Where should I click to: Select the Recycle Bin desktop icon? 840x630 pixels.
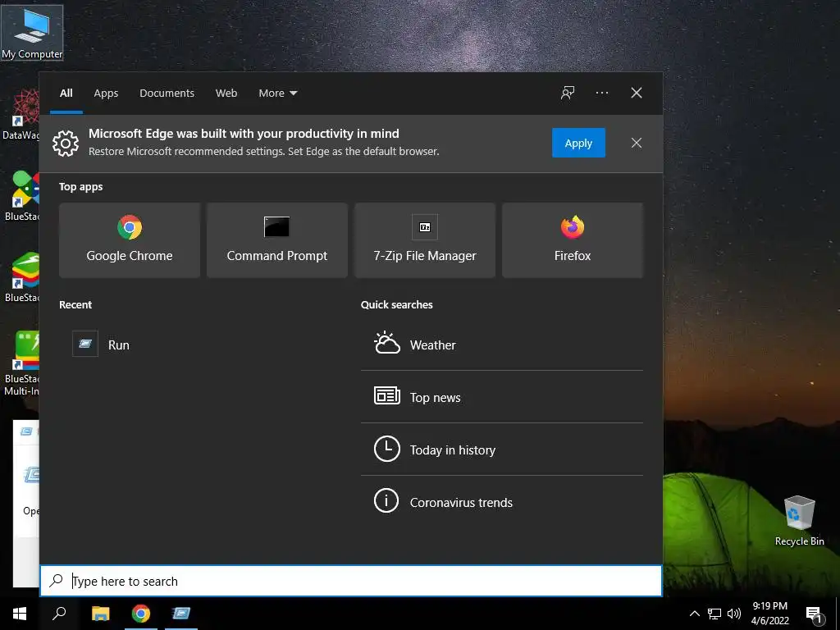(x=799, y=521)
